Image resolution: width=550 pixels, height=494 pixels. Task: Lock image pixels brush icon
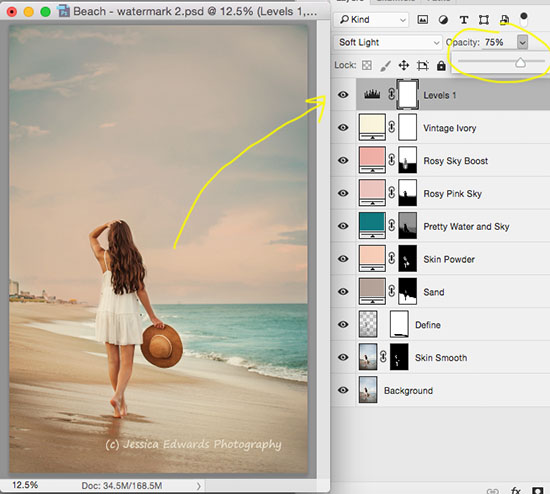click(385, 65)
